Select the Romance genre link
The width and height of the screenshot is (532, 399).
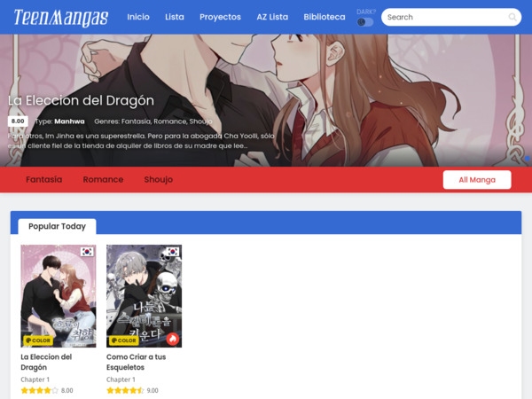coord(103,179)
